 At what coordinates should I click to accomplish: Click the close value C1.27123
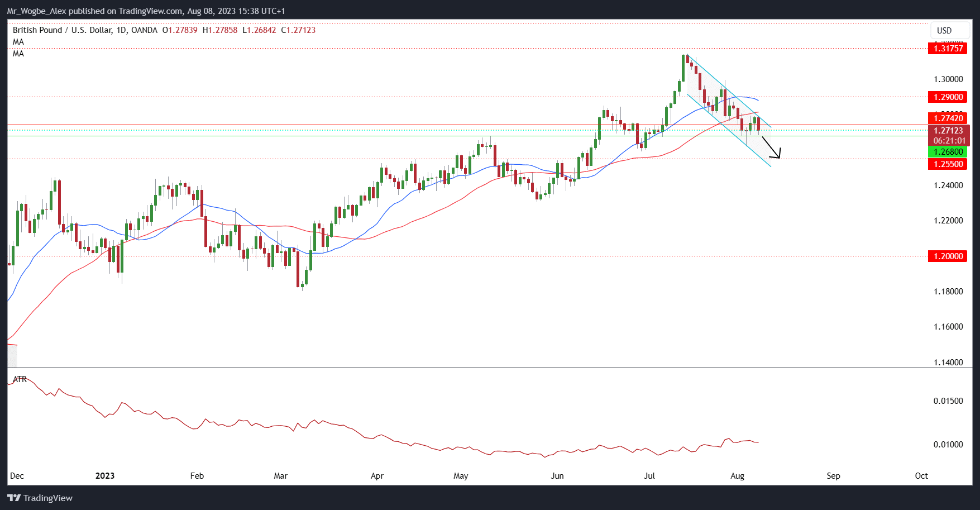[298, 30]
